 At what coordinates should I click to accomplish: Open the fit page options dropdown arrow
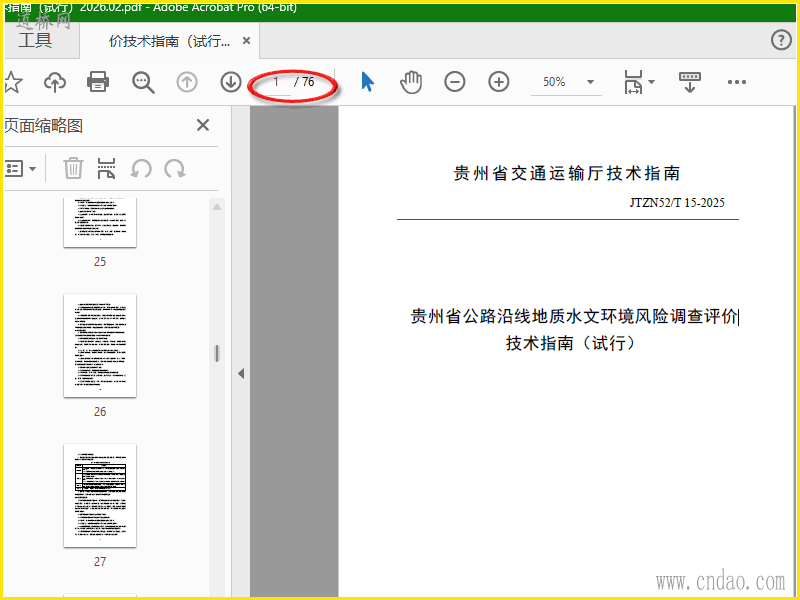651,82
